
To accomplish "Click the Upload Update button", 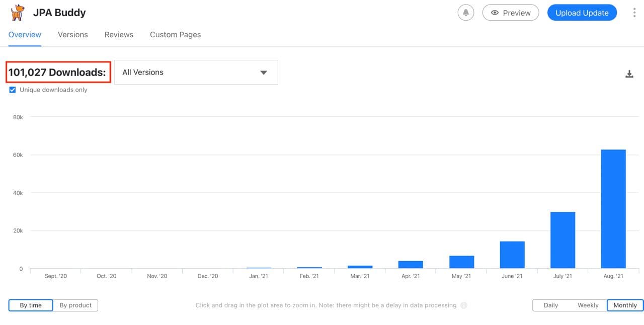I will 582,13.
